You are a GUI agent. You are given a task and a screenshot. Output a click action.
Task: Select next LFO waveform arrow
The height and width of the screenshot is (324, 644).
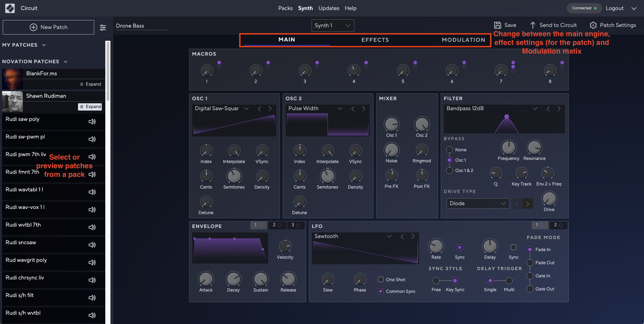point(413,236)
